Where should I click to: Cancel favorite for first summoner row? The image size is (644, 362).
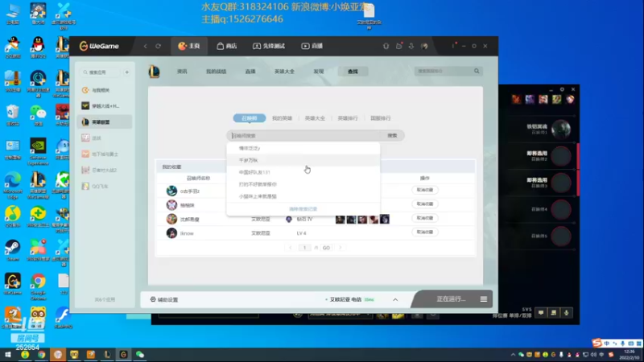[425, 190]
